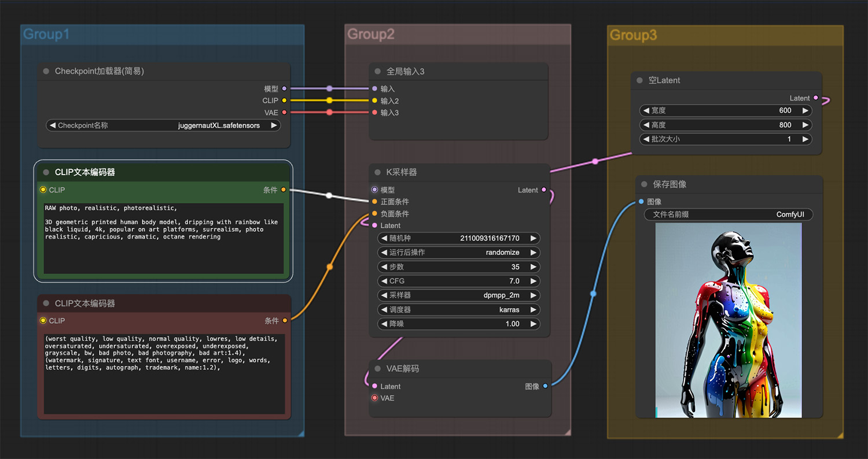Decrease 降噪 with the left arrow
Image resolution: width=868 pixels, height=459 pixels.
coord(384,324)
